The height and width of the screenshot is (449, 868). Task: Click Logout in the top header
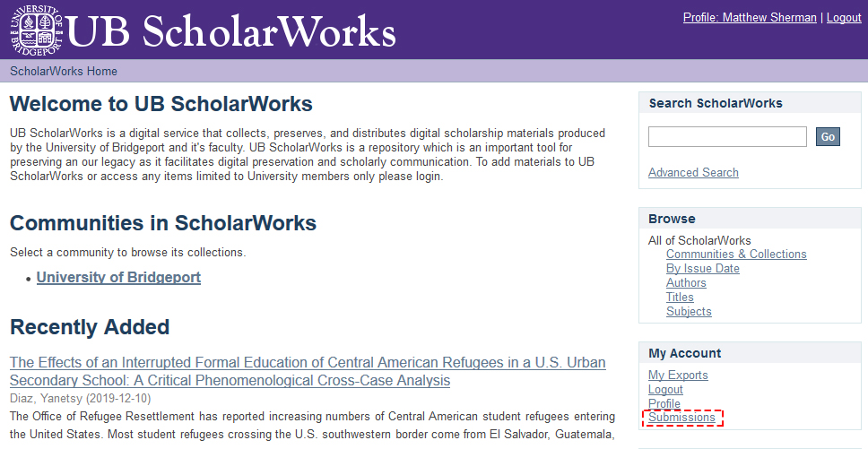[844, 17]
